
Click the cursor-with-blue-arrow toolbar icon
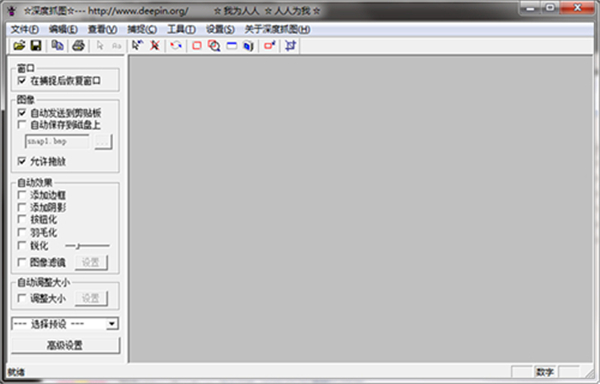click(x=137, y=46)
